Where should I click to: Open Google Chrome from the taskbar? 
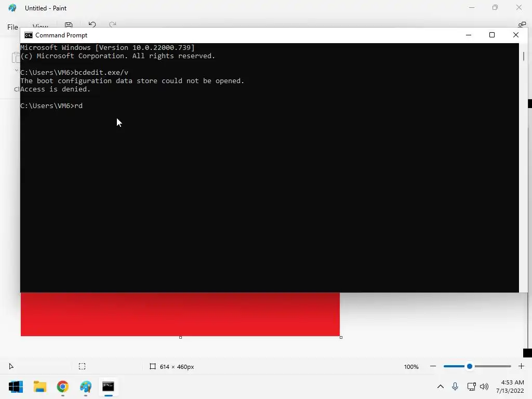[x=63, y=387]
